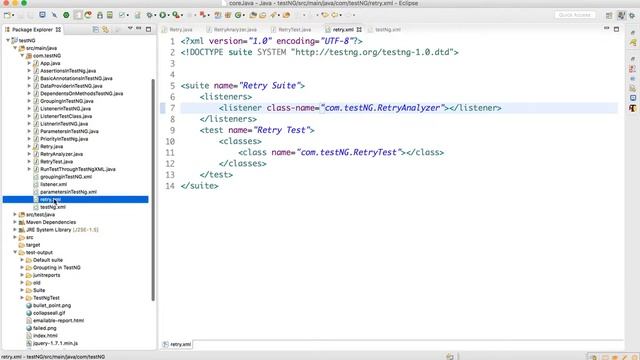640x360 pixels.
Task: Switch to the RetryTest.java editor tab
Action: click(291, 29)
